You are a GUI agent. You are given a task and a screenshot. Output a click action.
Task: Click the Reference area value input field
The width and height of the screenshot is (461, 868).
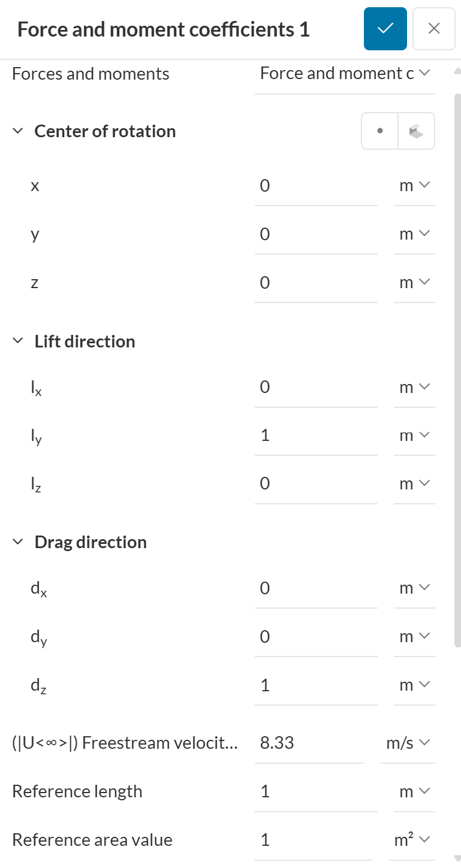coord(315,840)
